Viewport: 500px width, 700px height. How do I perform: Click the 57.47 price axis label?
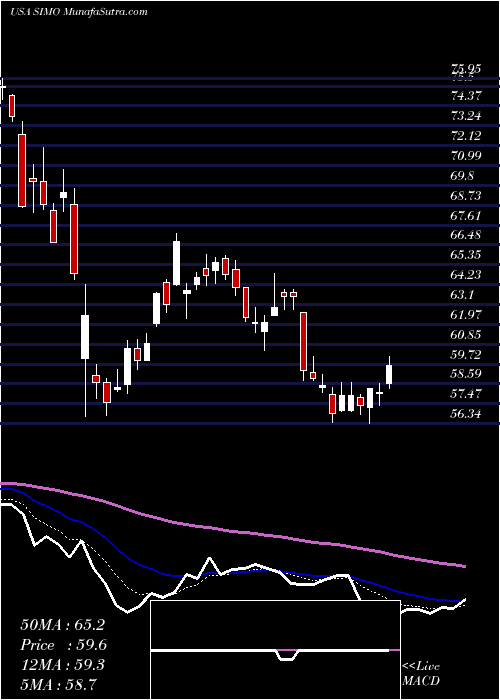[x=466, y=394]
